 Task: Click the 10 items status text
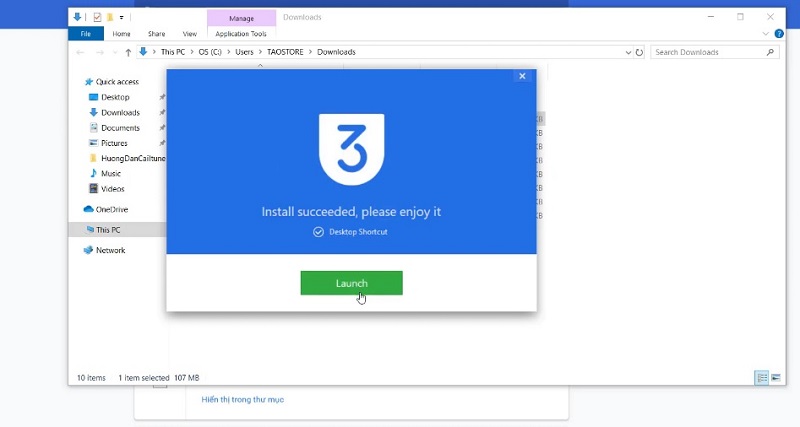click(91, 378)
